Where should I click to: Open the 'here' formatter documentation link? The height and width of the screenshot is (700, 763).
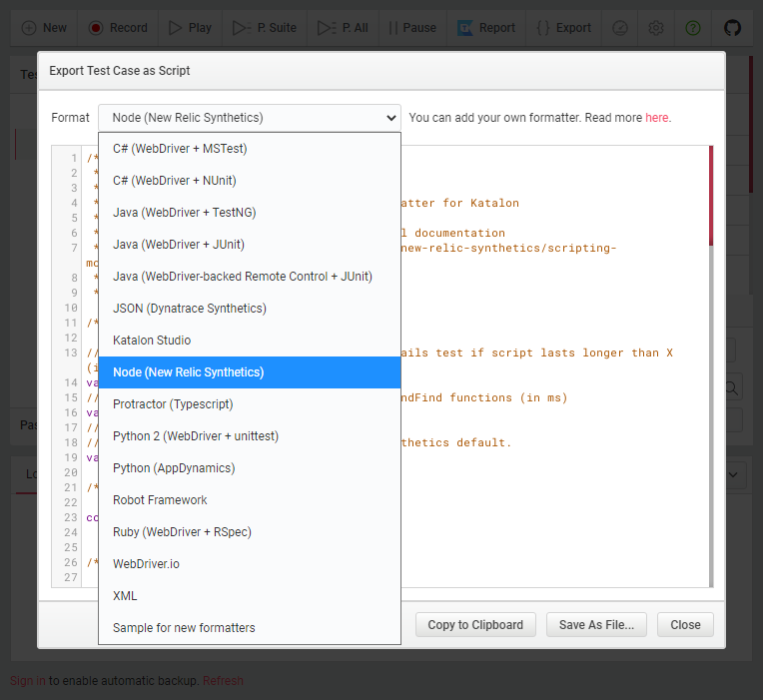656,118
